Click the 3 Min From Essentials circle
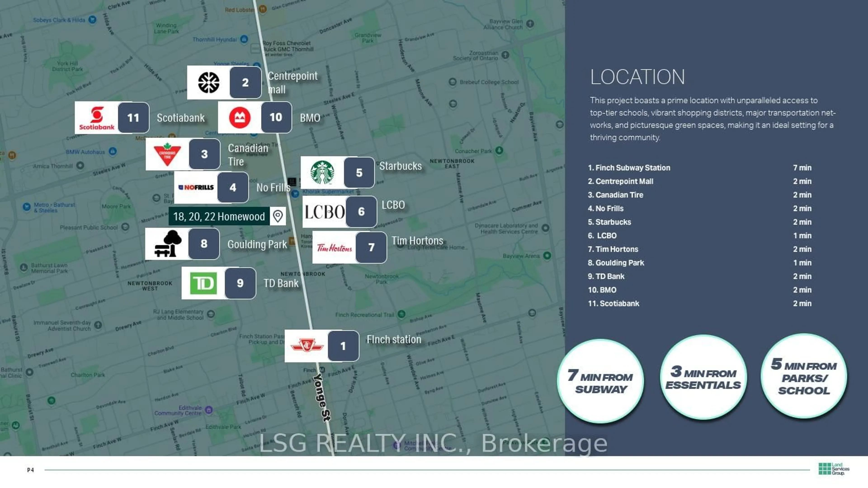 (703, 378)
